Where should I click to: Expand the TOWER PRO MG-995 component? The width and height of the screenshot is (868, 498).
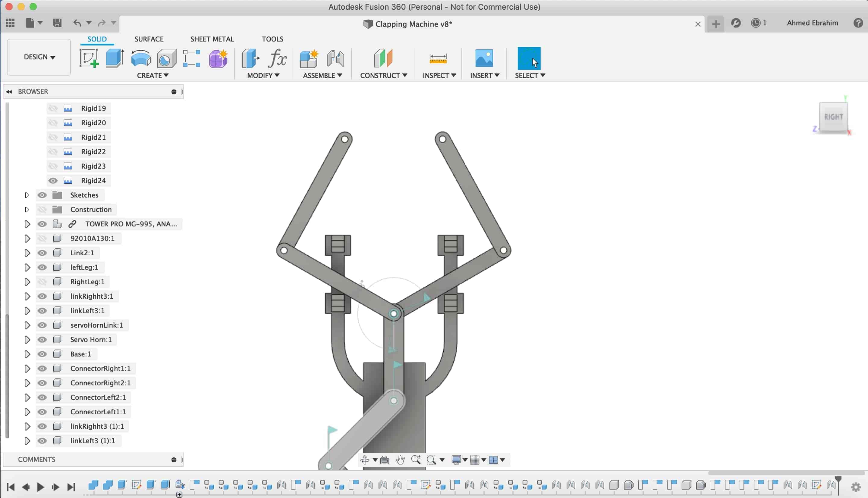(x=27, y=224)
